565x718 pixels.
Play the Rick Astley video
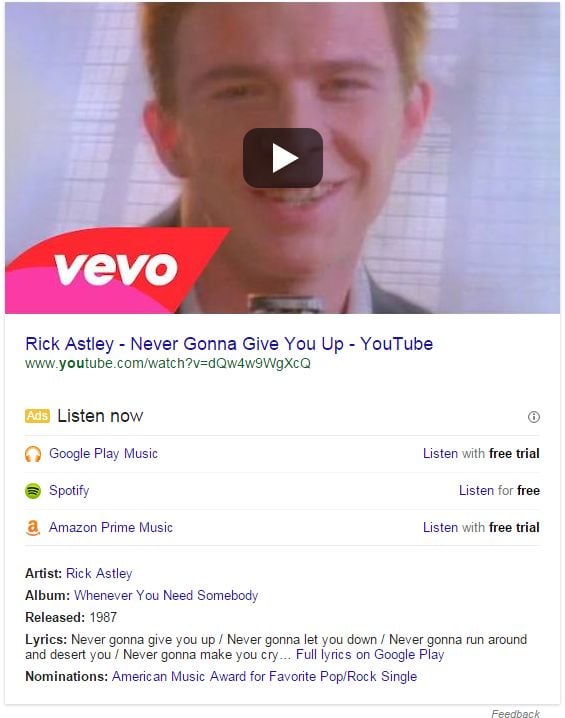point(282,158)
